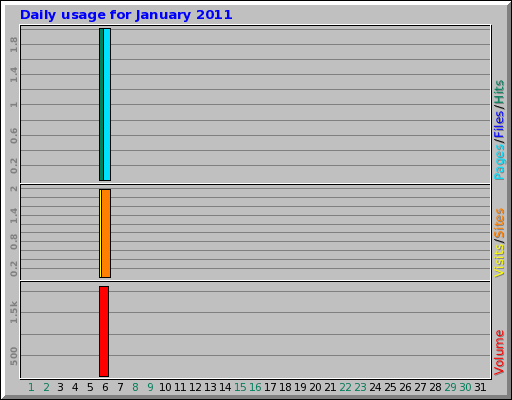This screenshot has width=512, height=400.
Task: Click the red 'Volume' legend label
Action: [499, 353]
